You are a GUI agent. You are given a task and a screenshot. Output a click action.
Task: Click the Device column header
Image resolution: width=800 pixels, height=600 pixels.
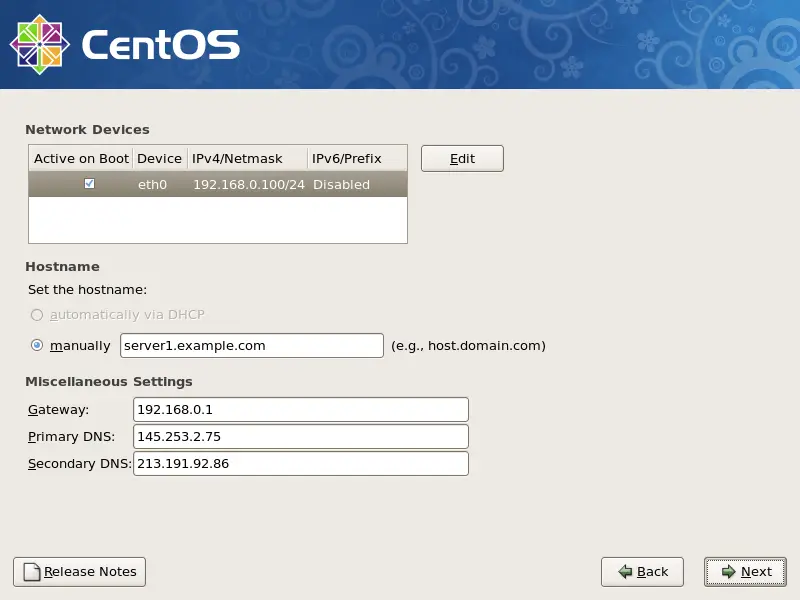coord(160,158)
